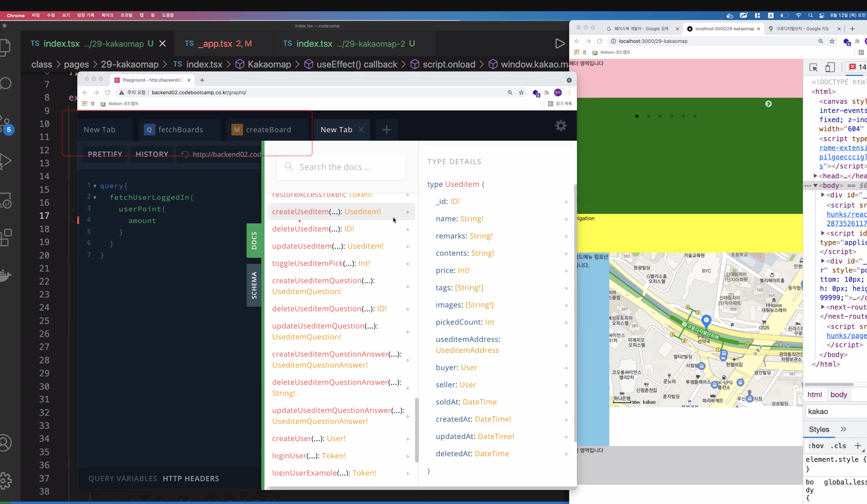The image size is (867, 504).
Task: Click the second carousel dot indicator
Action: 648,116
